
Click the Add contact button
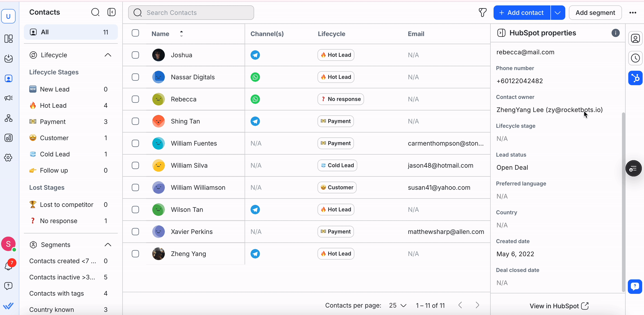[x=522, y=13]
